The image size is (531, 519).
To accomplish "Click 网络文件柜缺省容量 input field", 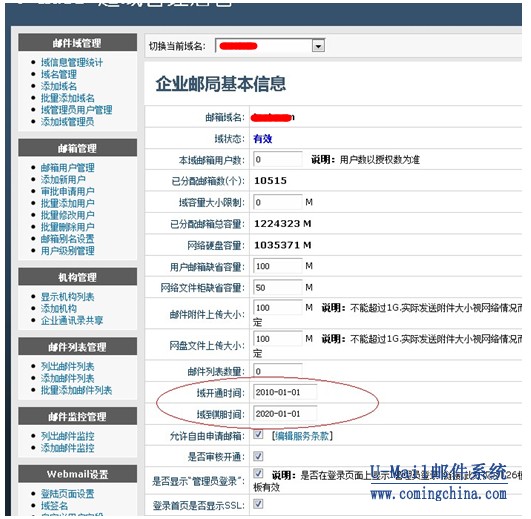I will [277, 287].
